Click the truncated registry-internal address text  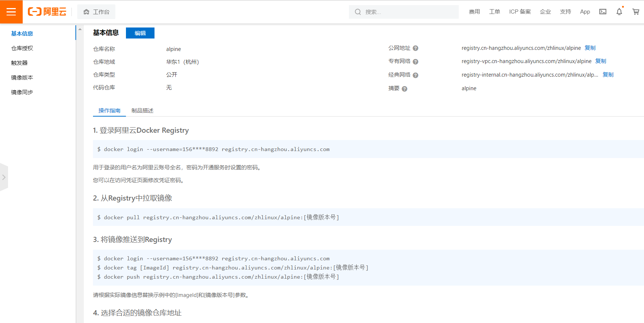coord(530,75)
